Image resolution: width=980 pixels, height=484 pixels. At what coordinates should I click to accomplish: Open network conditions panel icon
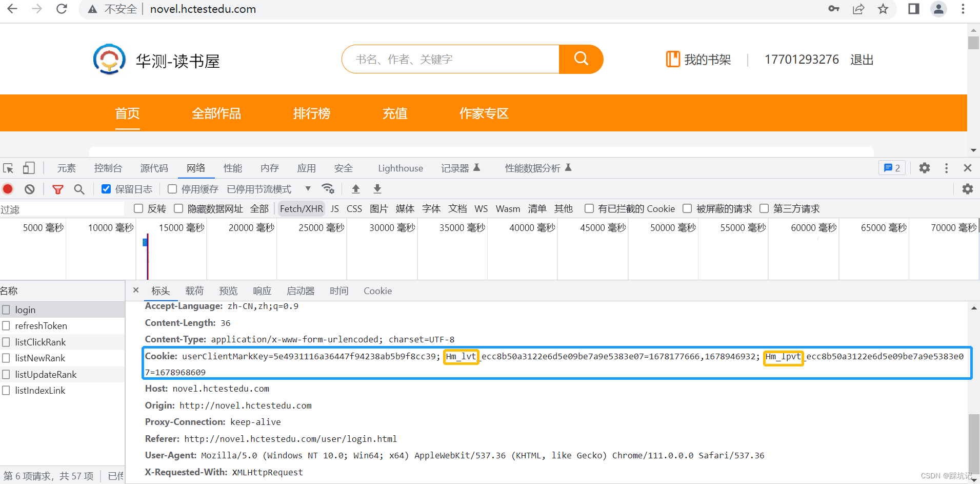tap(328, 188)
